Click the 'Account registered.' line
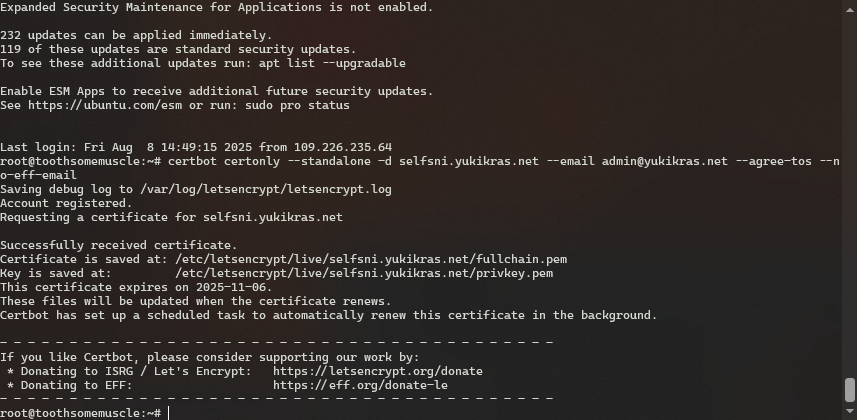Viewport: 857px width, 420px height. 66,203
